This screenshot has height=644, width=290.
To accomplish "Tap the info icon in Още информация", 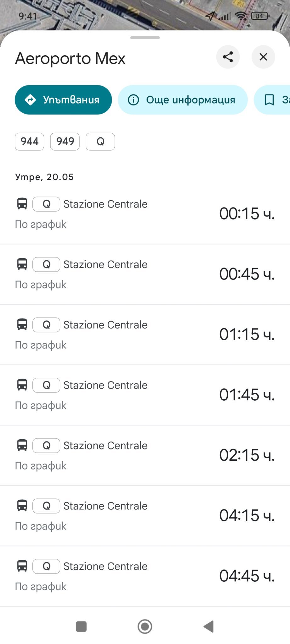I will coord(133,100).
